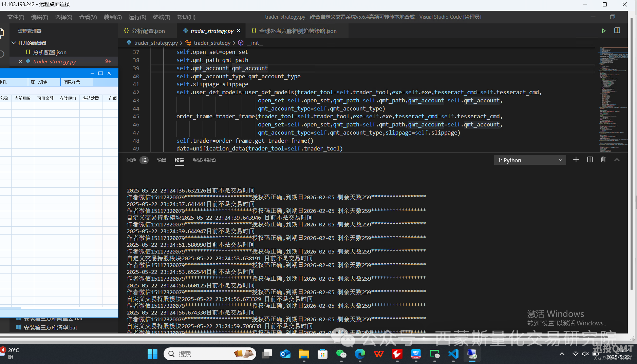Open the '1: Python' terminal selector dropdown

pyautogui.click(x=530, y=160)
